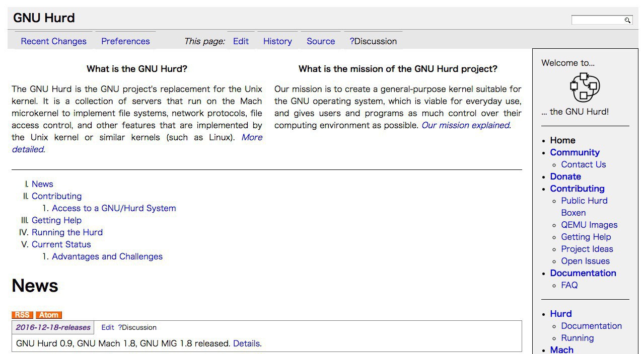Follow the "Our mission explained" link
The width and height of the screenshot is (644, 354).
pos(465,125)
